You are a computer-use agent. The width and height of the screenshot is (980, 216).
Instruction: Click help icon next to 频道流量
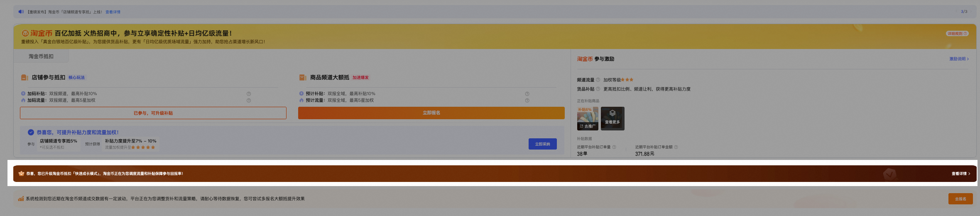click(598, 80)
